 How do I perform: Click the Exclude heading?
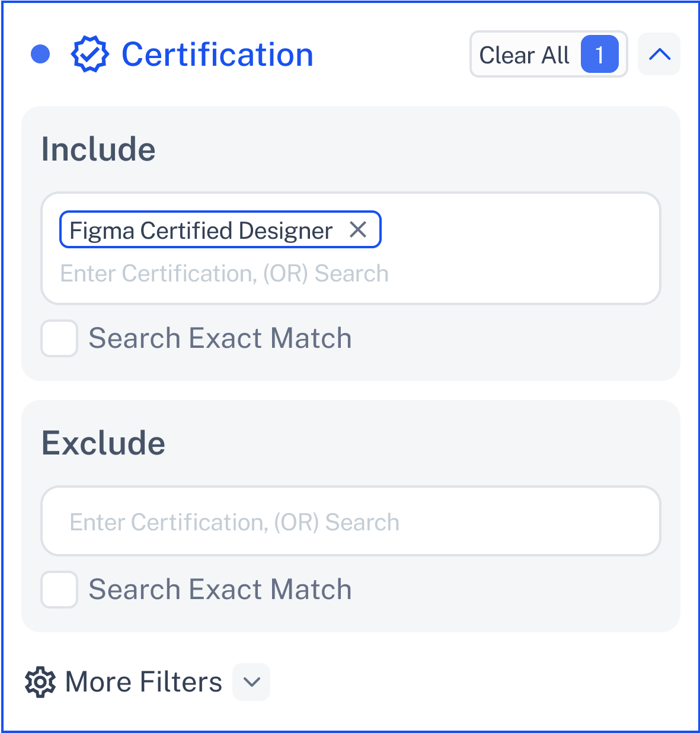coord(103,443)
